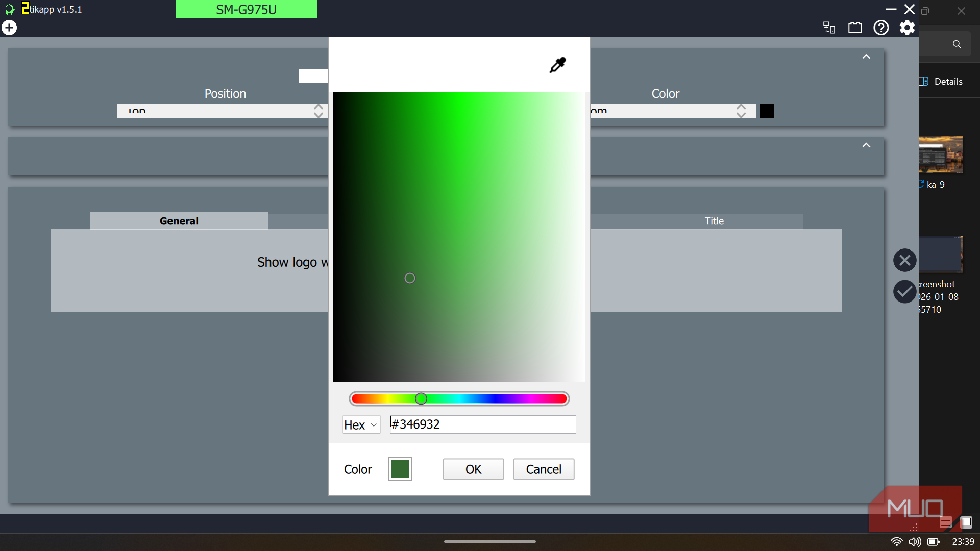Screen dimensions: 980x551
Task: Step the Position spinner arrows
Action: click(318, 111)
